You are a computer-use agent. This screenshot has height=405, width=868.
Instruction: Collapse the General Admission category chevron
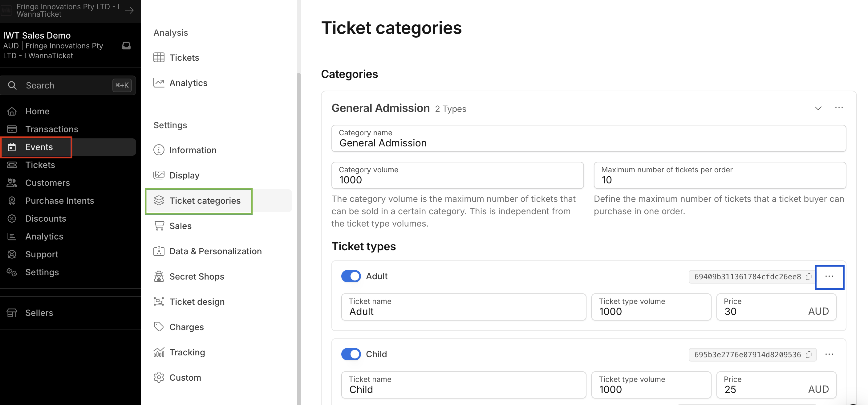818,108
